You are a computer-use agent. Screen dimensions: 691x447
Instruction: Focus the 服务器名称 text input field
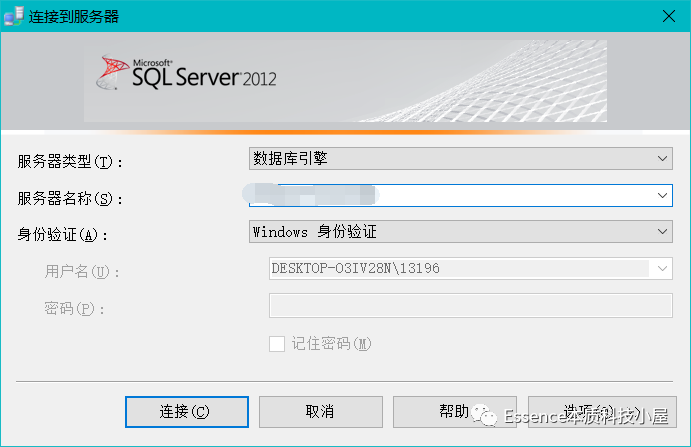(x=461, y=195)
